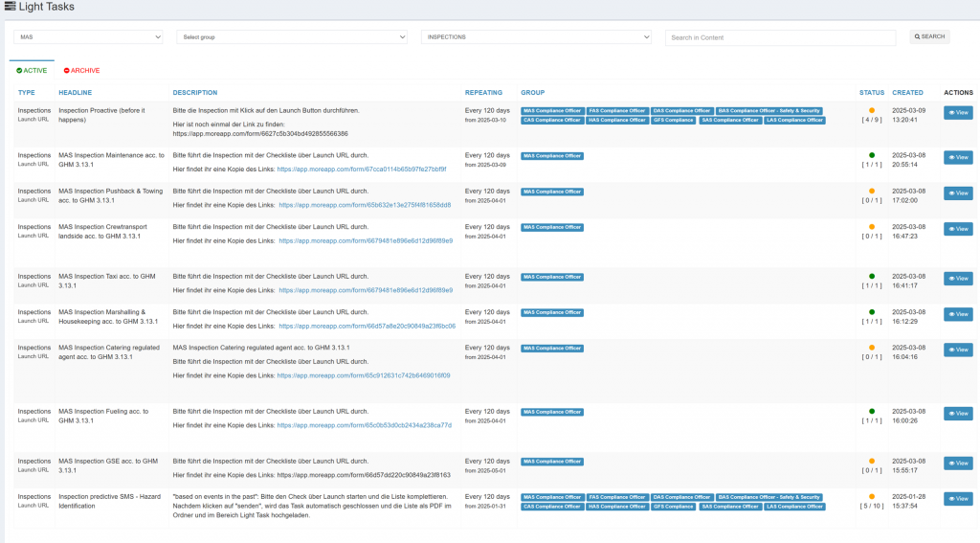Screen dimensions: 980x543
Task: Click the Light Tasks list icon in header
Action: pyautogui.click(x=10, y=7)
